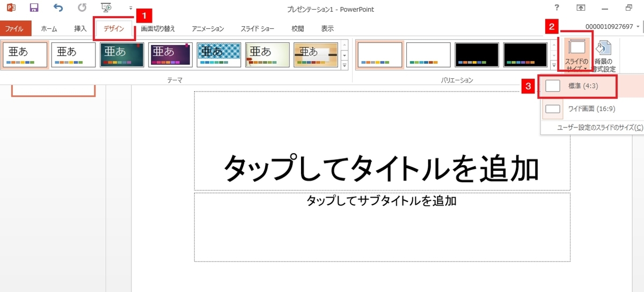
Task: Pick the second black variation
Action: tap(525, 55)
